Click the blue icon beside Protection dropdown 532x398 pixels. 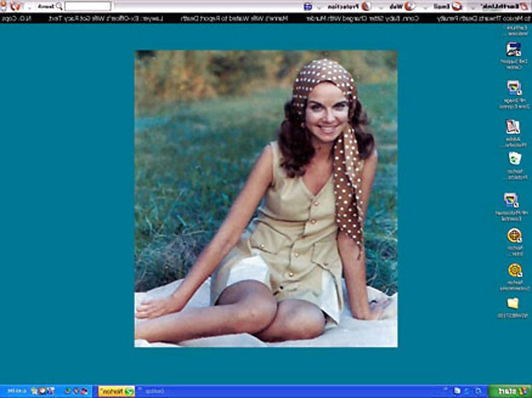(308, 6)
